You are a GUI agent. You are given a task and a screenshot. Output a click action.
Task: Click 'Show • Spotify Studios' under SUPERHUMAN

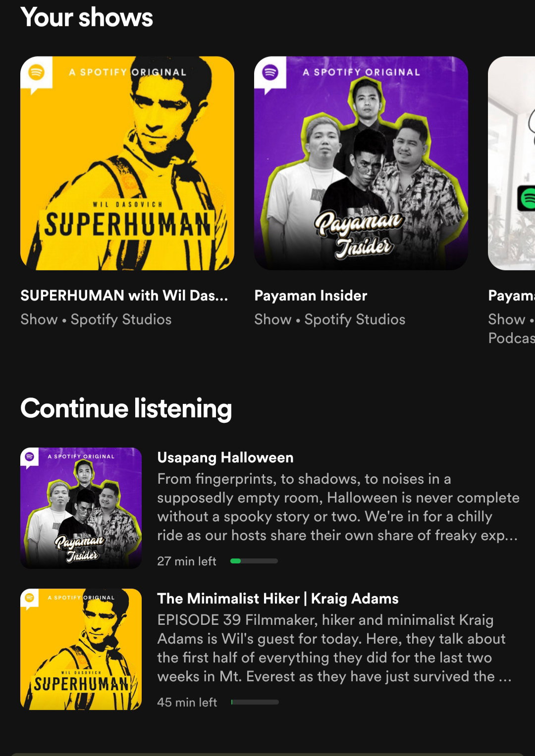pyautogui.click(x=96, y=319)
